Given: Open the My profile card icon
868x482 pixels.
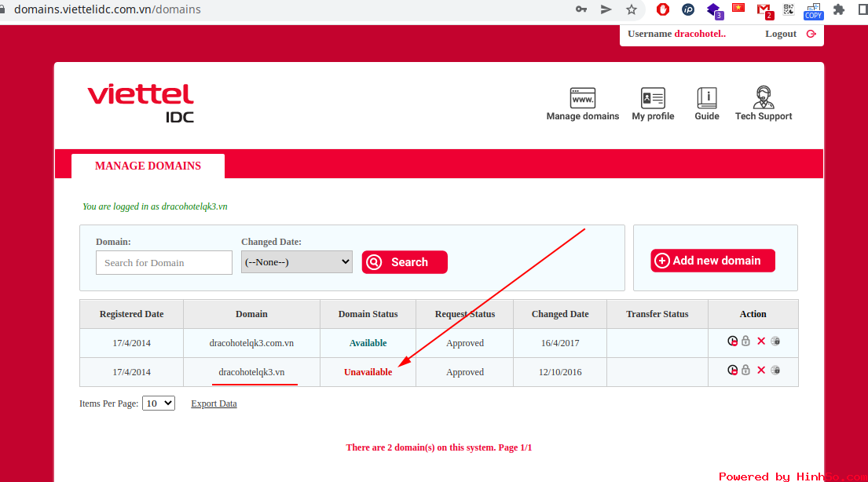Looking at the screenshot, I should pos(654,98).
